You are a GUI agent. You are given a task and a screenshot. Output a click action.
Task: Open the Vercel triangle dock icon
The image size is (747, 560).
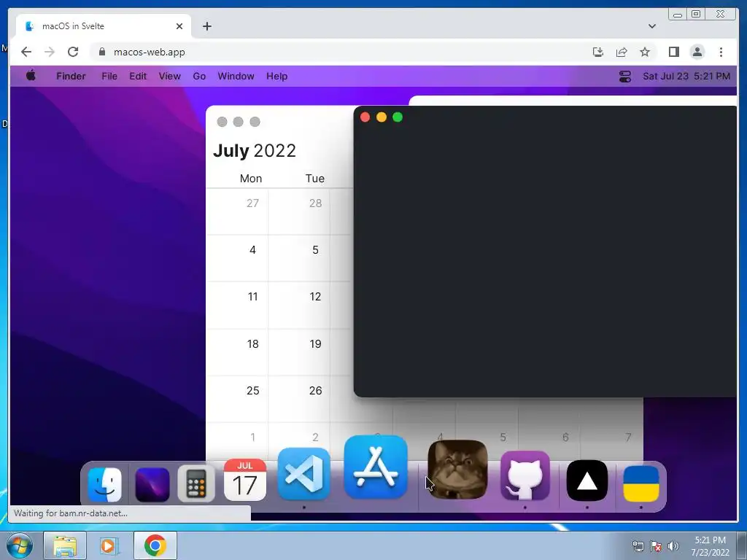pyautogui.click(x=587, y=481)
